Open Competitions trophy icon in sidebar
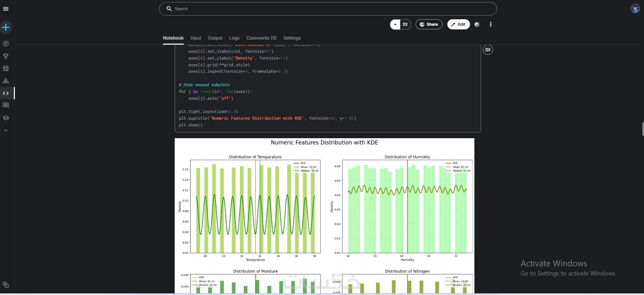Image resolution: width=644 pixels, height=295 pixels. coord(6,56)
